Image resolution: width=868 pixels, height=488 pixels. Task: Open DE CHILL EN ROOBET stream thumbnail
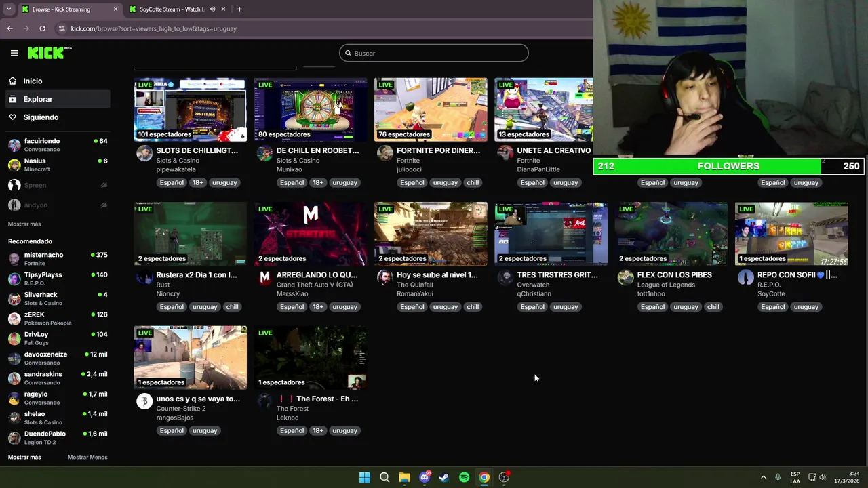(311, 109)
